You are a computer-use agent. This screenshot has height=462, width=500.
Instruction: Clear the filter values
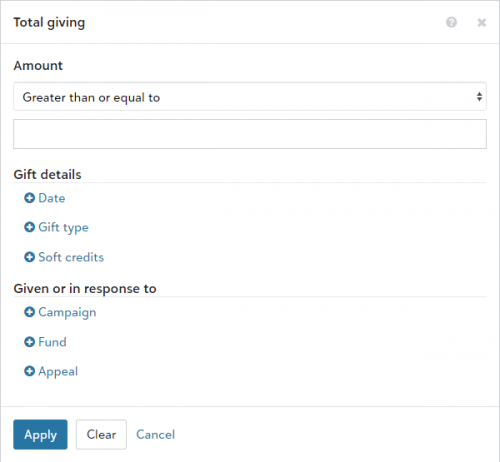click(x=101, y=434)
